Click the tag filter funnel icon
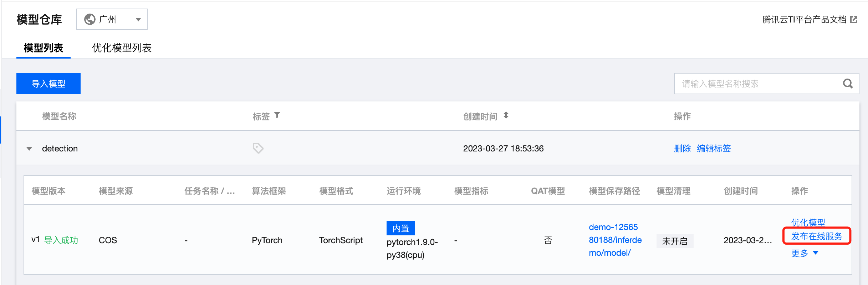Screen dimensions: 868x285 pyautogui.click(x=277, y=115)
